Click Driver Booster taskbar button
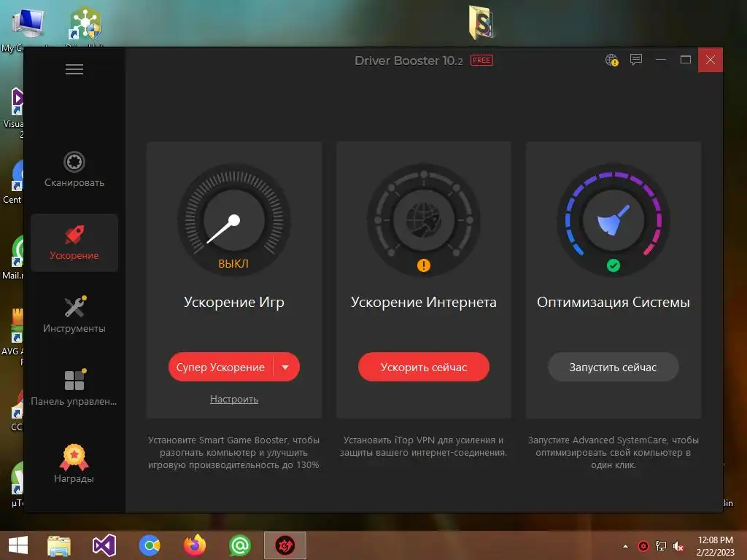 [285, 545]
